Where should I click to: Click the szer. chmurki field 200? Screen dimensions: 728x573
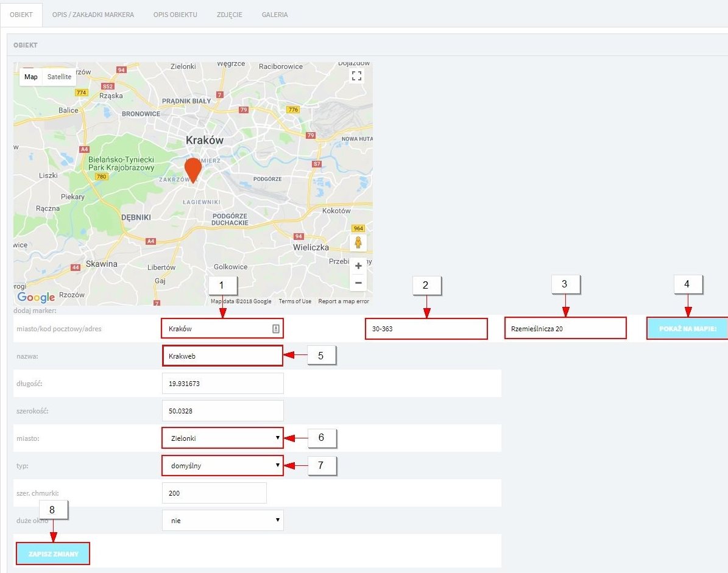pos(214,493)
